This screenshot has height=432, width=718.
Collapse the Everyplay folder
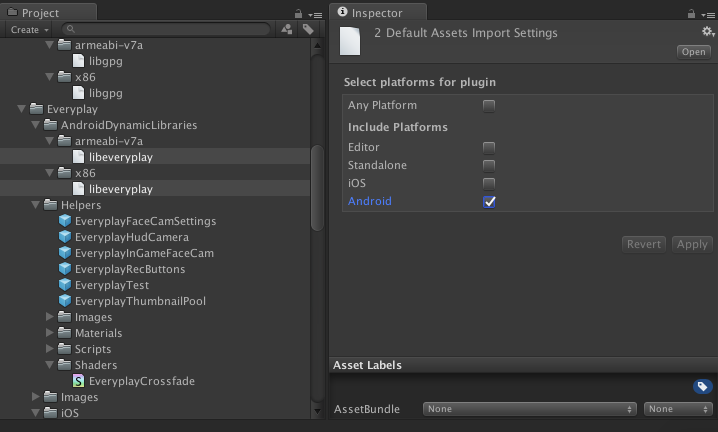click(x=22, y=109)
